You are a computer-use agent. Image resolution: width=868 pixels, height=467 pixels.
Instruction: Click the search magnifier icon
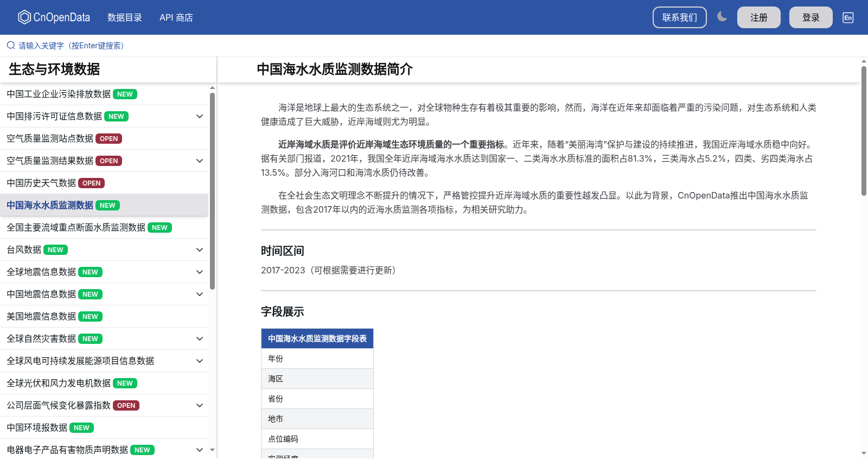click(11, 46)
